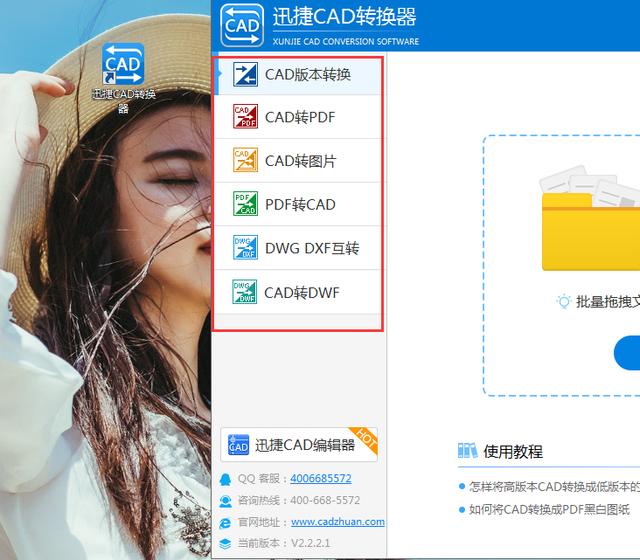Switch to the CAD转PDF function

pyautogui.click(x=298, y=117)
